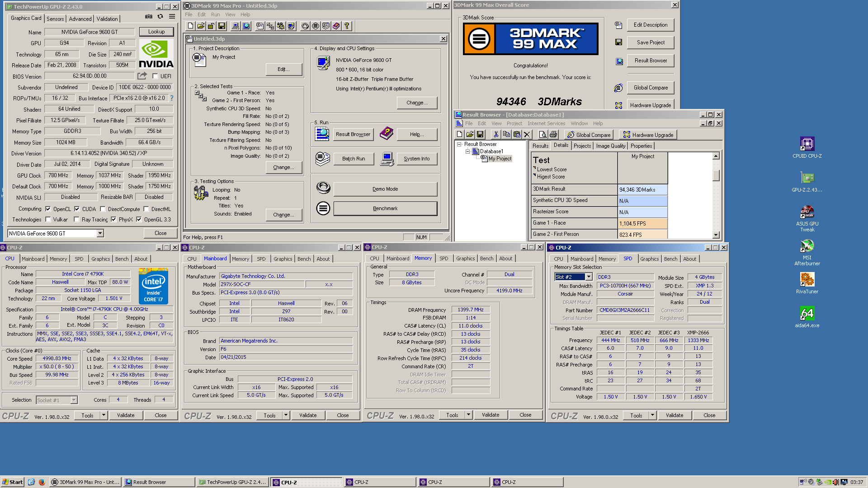The height and width of the screenshot is (488, 868).
Task: Open RivaTuner desktop icon
Action: click(807, 283)
